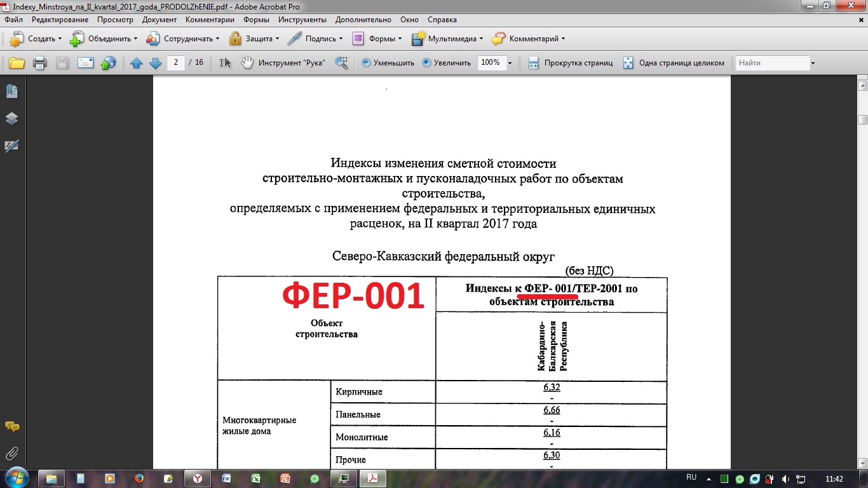868x488 pixels.
Task: Click the email envelope icon in toolbar
Action: pos(86,63)
